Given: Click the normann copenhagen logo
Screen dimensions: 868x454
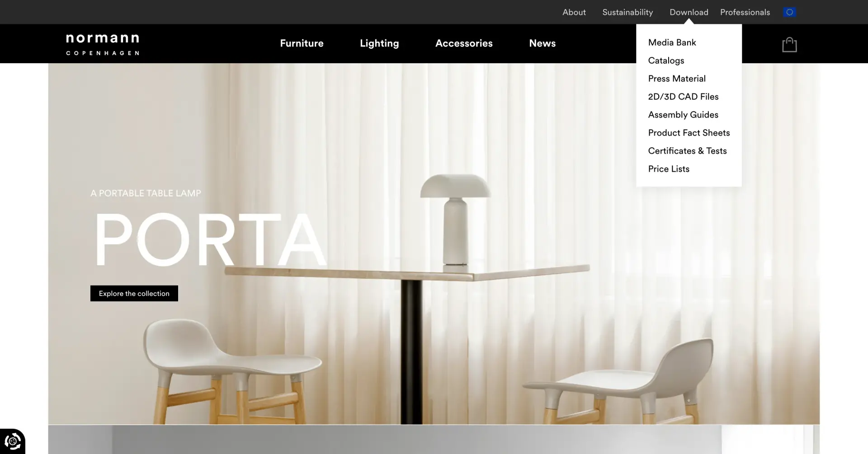Looking at the screenshot, I should [x=102, y=43].
